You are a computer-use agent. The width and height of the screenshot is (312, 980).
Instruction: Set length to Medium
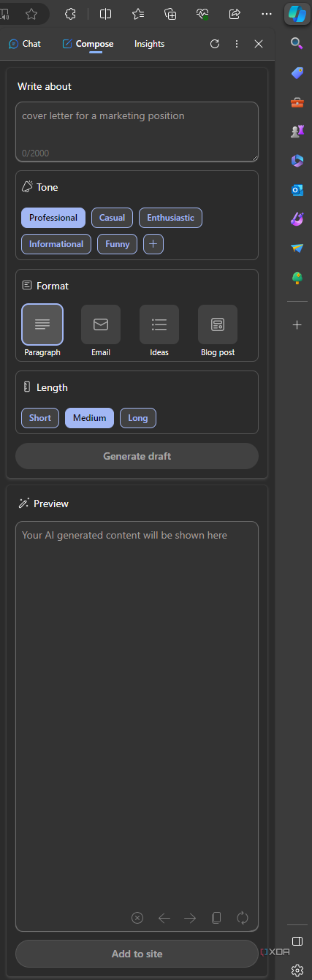pos(89,418)
